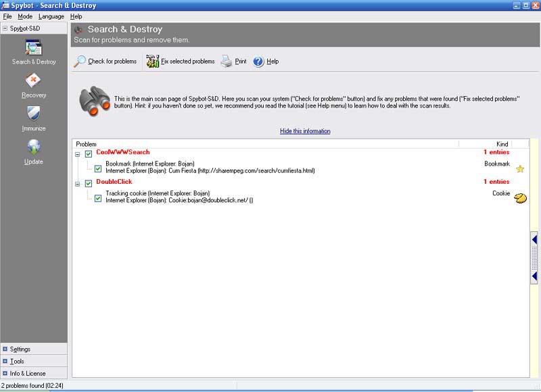Expand the Tools sidebar section
This screenshot has width=541, height=392.
(5, 361)
